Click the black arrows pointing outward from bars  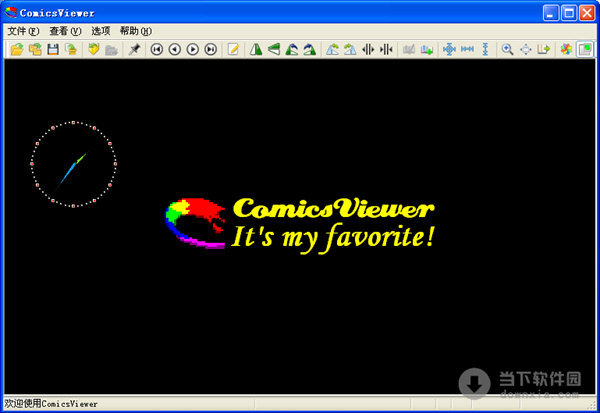click(x=368, y=49)
